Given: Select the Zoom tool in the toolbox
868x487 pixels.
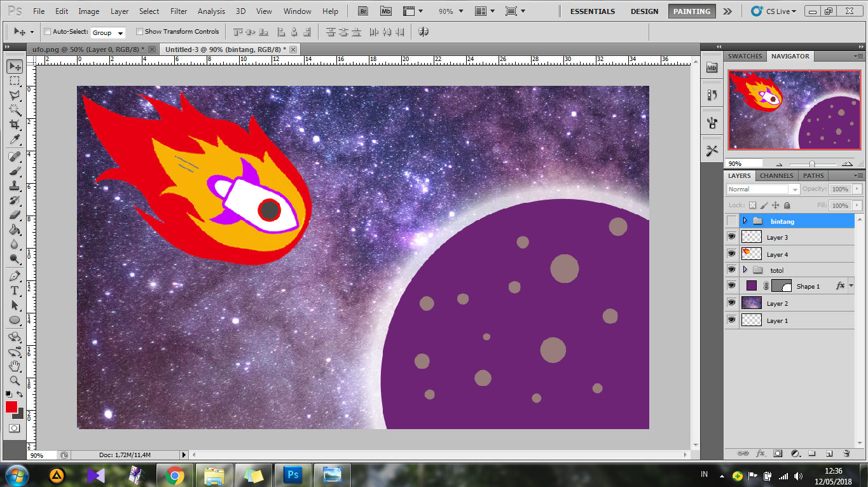Looking at the screenshot, I should 15,381.
